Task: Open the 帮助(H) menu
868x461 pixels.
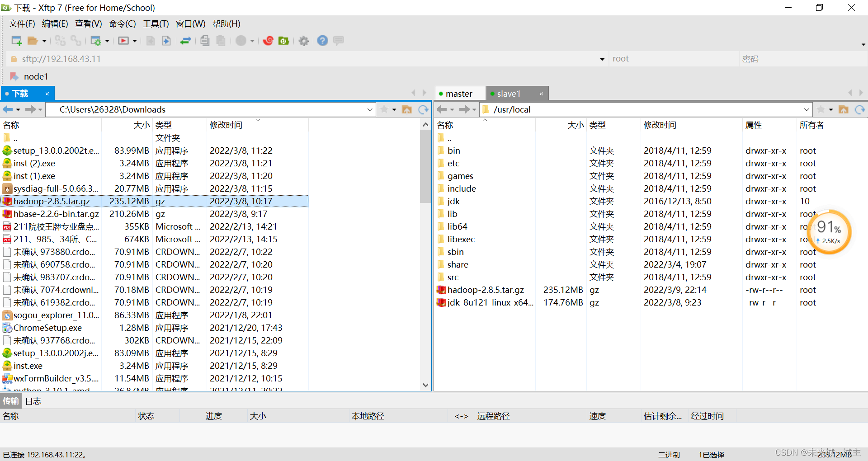Action: coord(226,24)
